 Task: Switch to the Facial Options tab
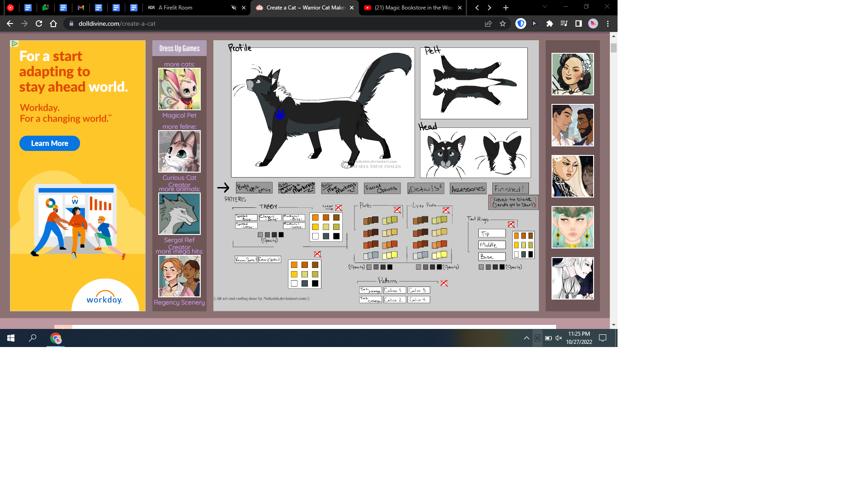tap(382, 188)
